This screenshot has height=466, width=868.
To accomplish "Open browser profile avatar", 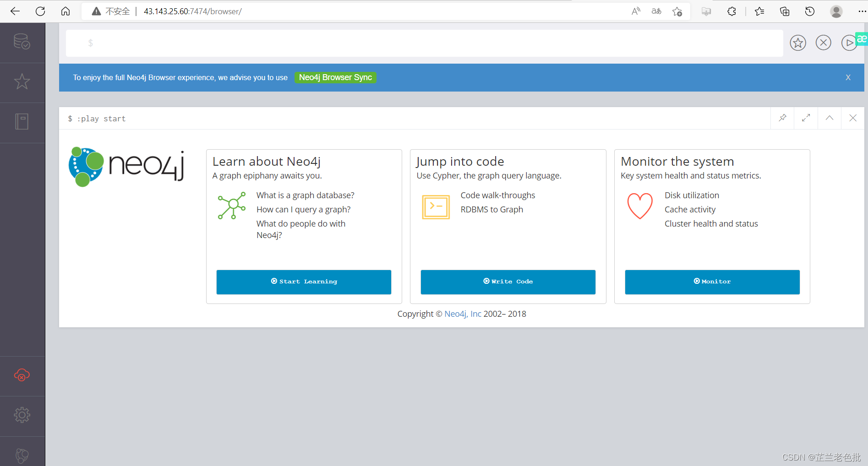I will 836,11.
